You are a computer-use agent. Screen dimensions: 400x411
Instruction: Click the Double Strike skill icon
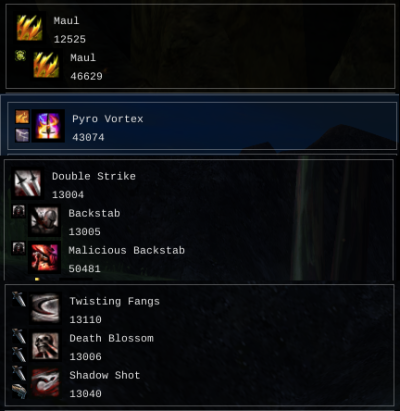(x=28, y=183)
